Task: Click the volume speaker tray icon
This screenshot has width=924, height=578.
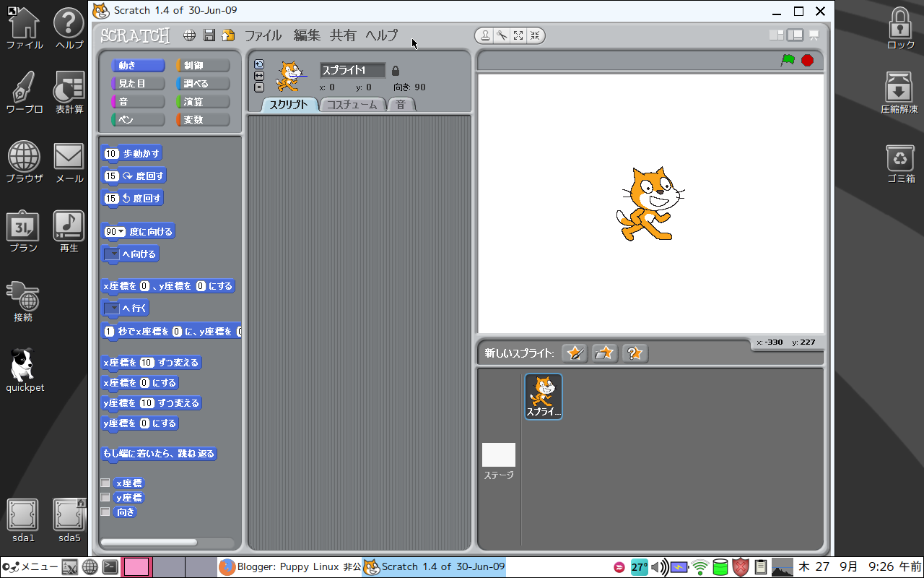Action: pyautogui.click(x=658, y=567)
